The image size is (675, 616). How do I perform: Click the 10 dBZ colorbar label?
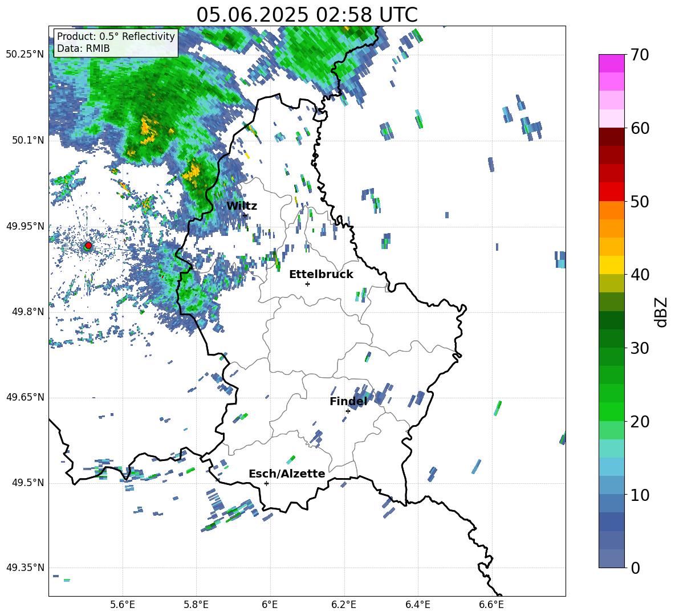(x=640, y=495)
